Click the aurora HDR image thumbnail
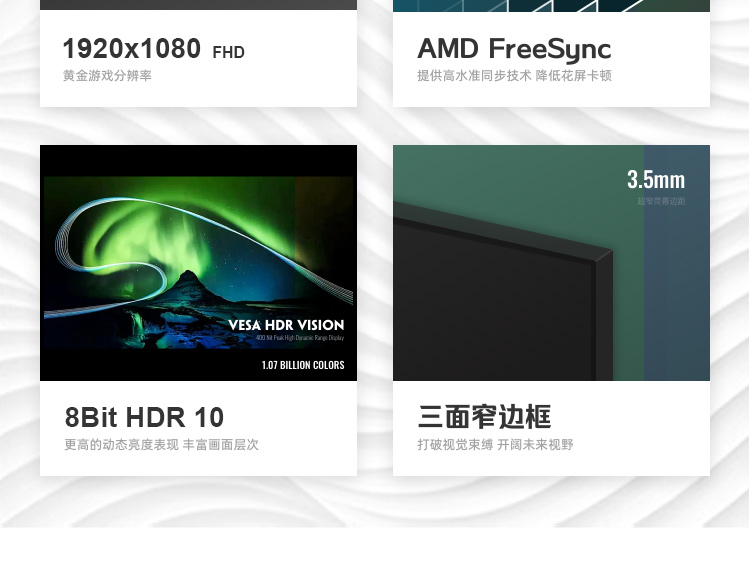This screenshot has height=562, width=750. [x=199, y=263]
